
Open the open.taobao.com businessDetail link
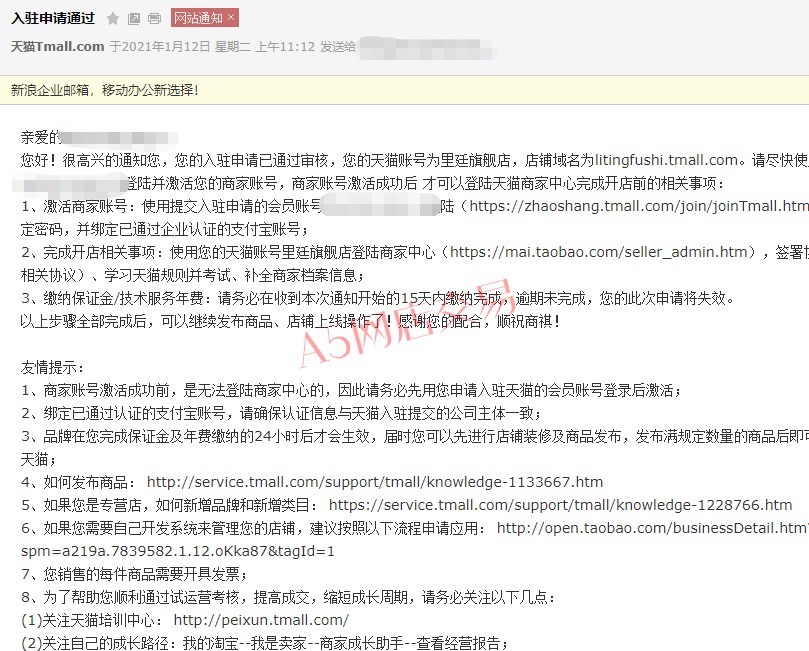point(653,528)
